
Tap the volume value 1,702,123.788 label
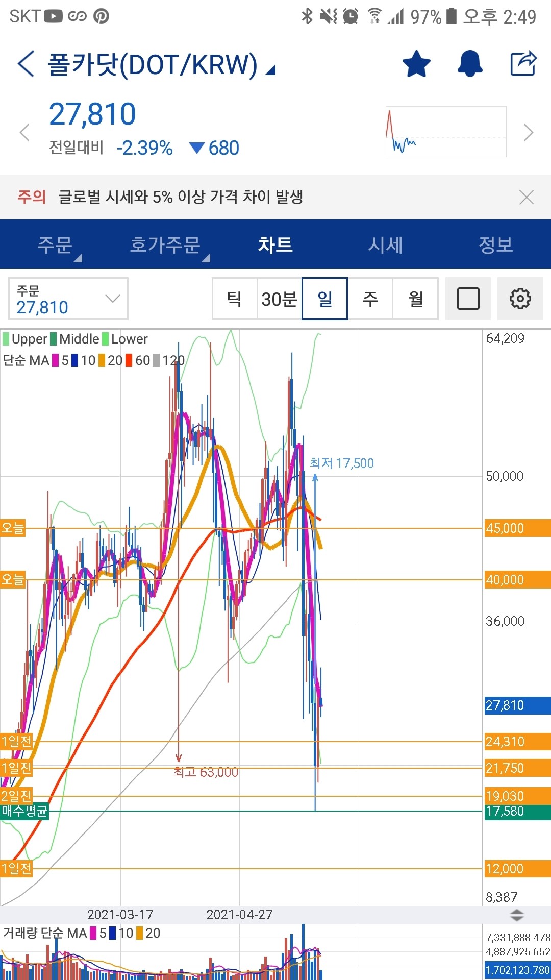(x=517, y=970)
